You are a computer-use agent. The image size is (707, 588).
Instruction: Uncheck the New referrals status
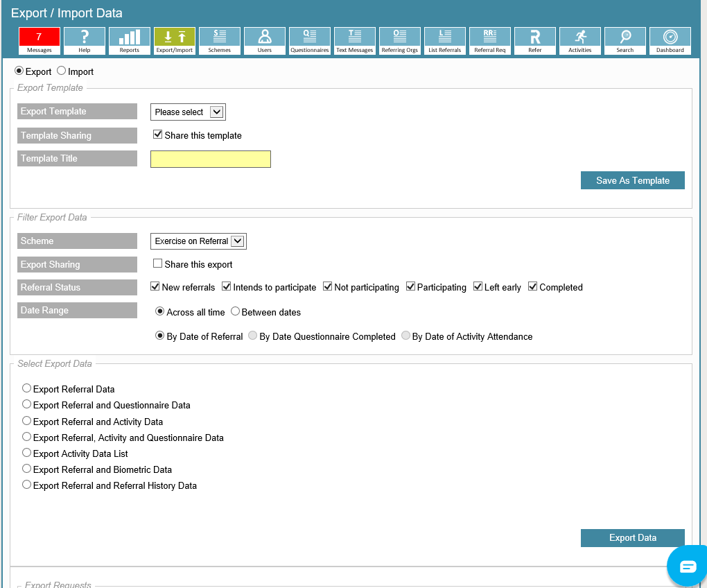pos(155,286)
